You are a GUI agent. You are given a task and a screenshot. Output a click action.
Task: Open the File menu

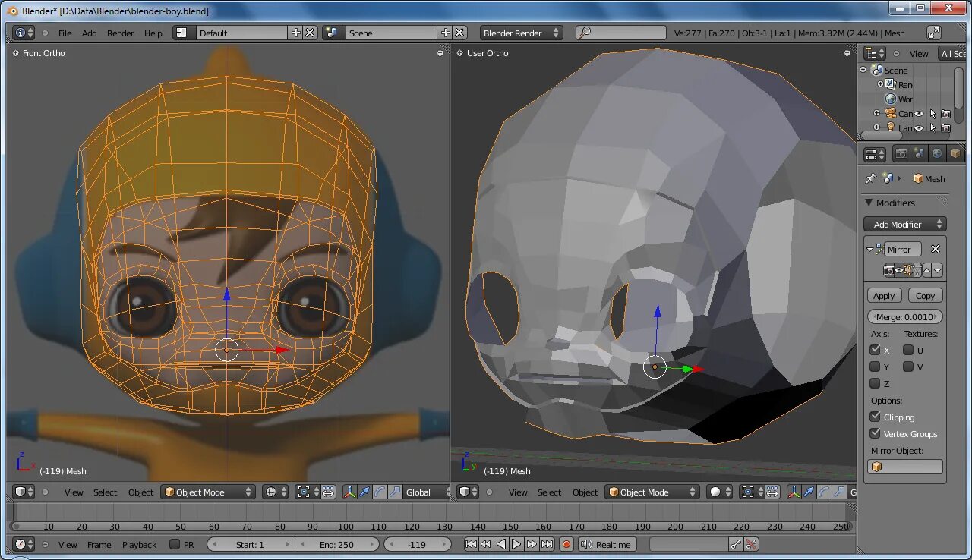pos(65,33)
